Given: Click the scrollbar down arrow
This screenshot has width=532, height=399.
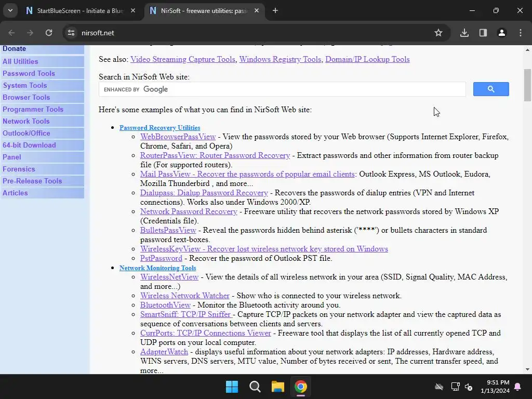Looking at the screenshot, I should click(527, 370).
